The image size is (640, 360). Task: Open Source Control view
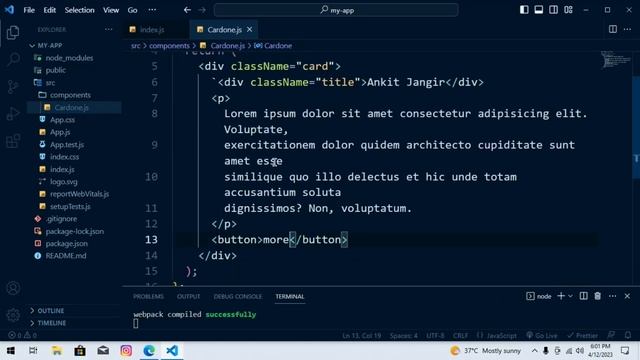click(x=13, y=87)
